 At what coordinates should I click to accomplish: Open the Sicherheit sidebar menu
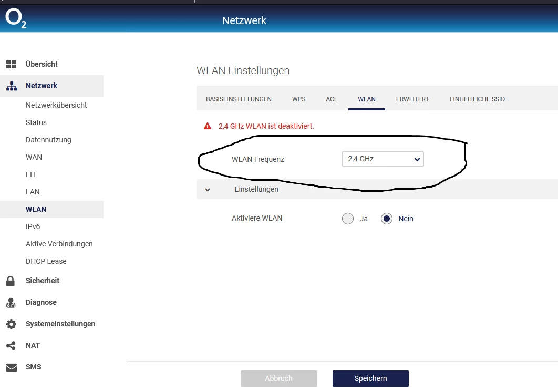(x=43, y=281)
